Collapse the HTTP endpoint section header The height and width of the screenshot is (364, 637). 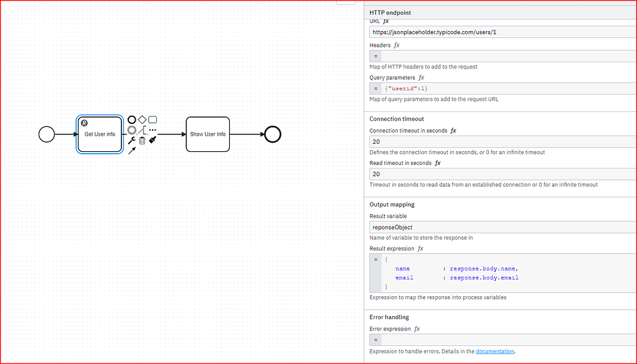pyautogui.click(x=501, y=12)
